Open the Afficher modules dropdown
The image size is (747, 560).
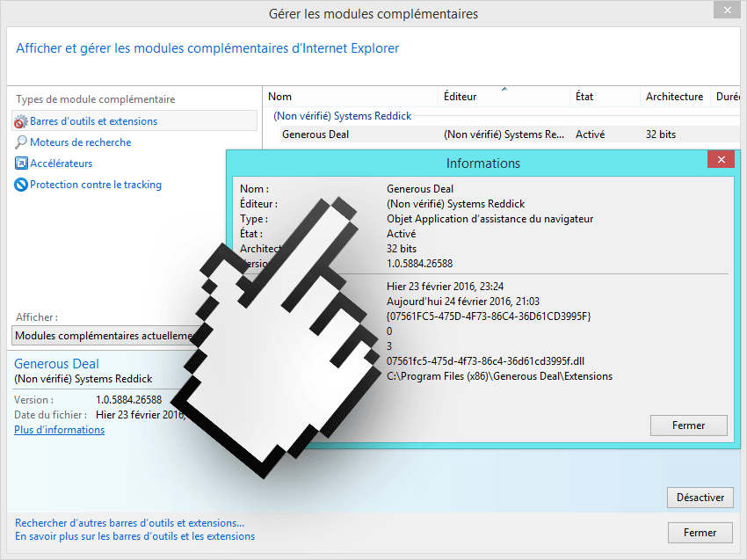click(109, 336)
